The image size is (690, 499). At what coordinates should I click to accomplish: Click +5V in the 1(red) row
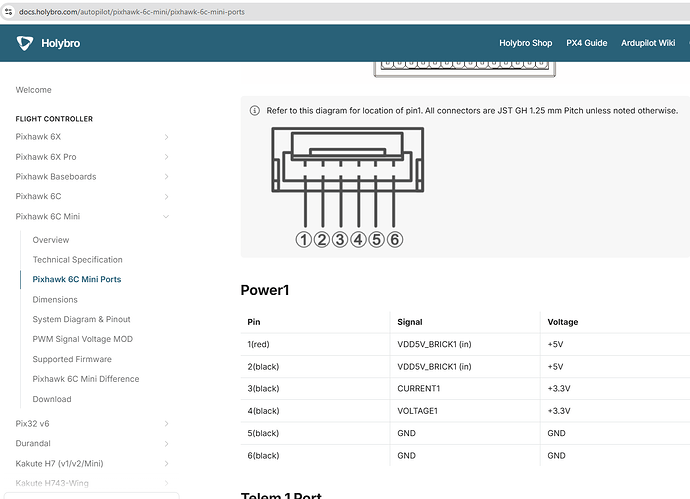pyautogui.click(x=555, y=344)
